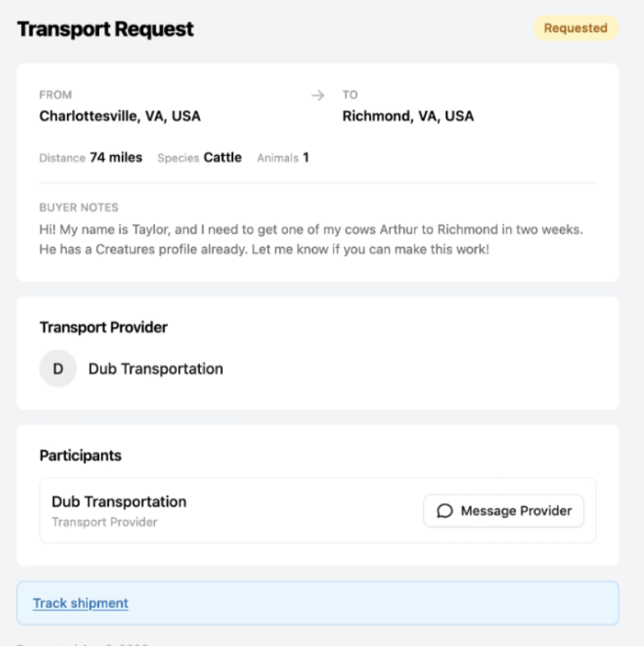Open the Track shipment link
The image size is (644, 646).
pos(81,603)
